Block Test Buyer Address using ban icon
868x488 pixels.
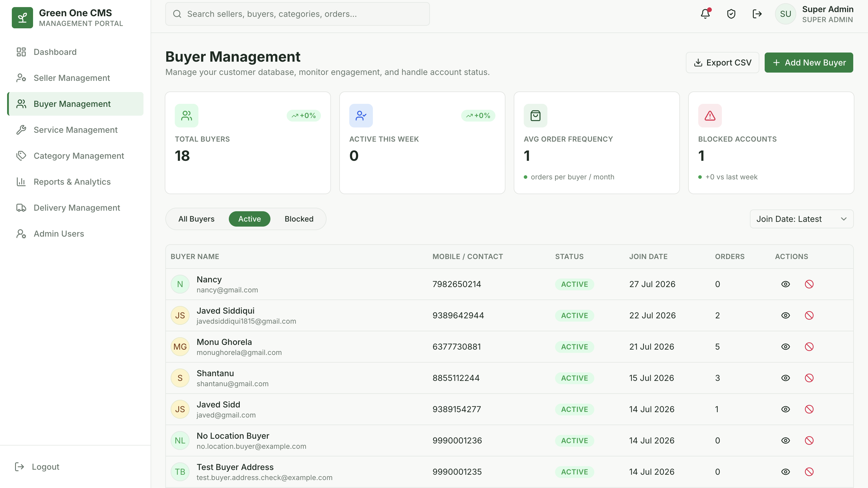pyautogui.click(x=809, y=472)
